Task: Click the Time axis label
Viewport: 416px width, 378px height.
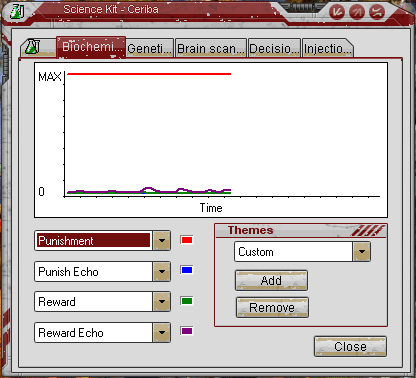Action: 211,208
